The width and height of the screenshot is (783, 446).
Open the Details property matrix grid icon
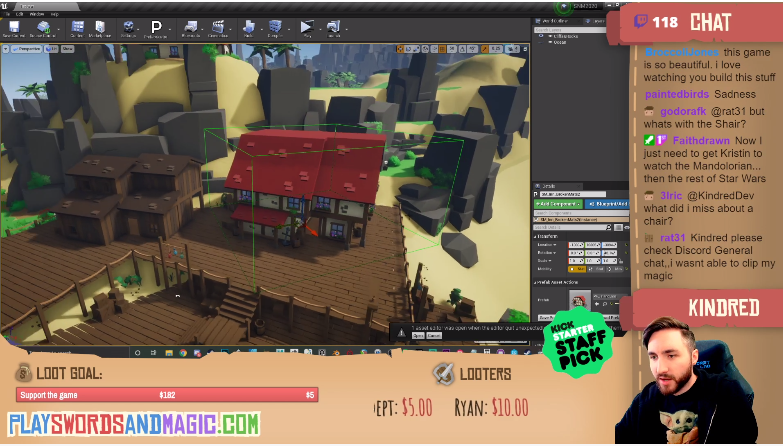pos(618,227)
